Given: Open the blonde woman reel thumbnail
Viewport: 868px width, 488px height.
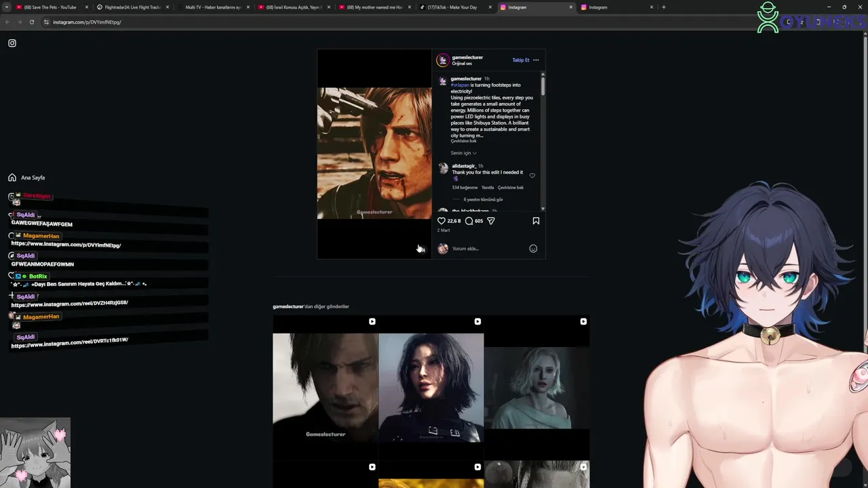Looking at the screenshot, I should [x=537, y=387].
